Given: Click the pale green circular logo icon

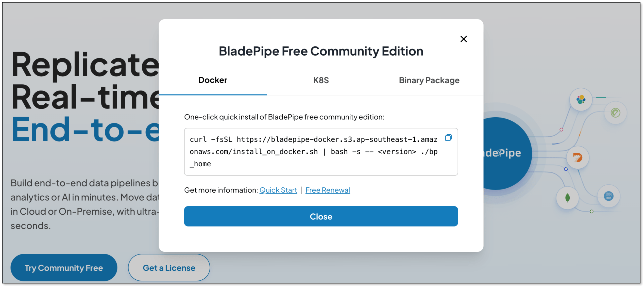Looking at the screenshot, I should [x=615, y=113].
